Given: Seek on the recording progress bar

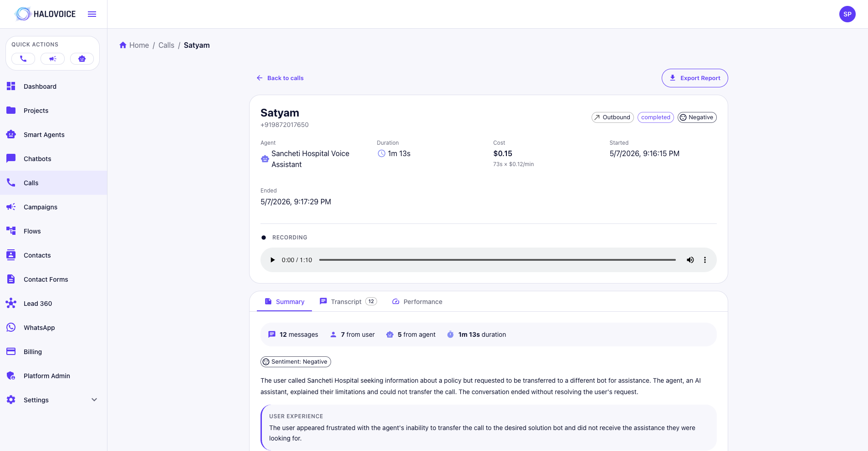Looking at the screenshot, I should (x=497, y=260).
